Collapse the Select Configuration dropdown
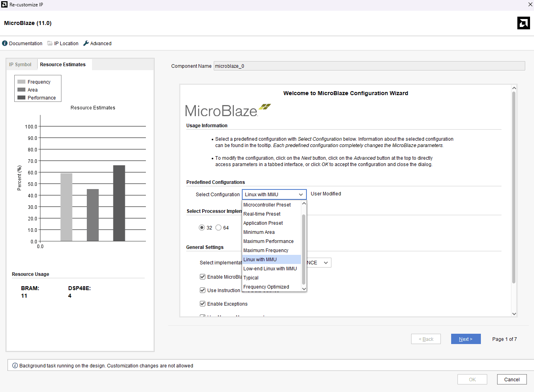The height and width of the screenshot is (392, 534). point(301,194)
